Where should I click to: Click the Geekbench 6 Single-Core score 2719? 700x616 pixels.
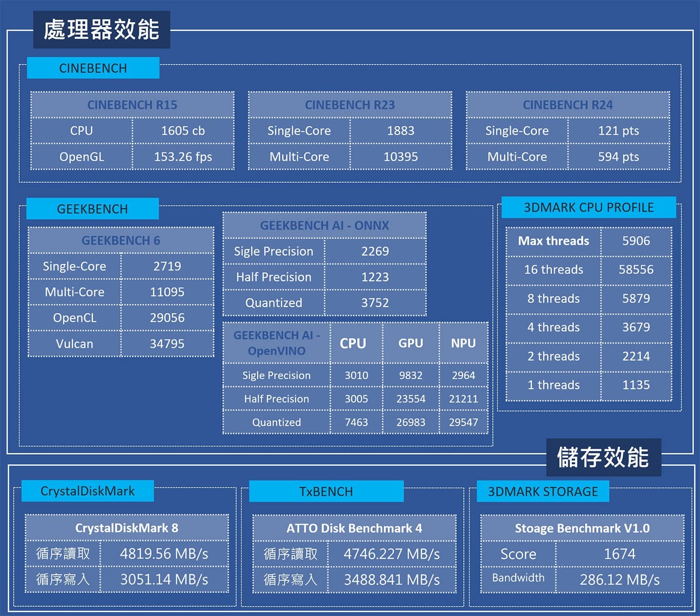point(167,266)
